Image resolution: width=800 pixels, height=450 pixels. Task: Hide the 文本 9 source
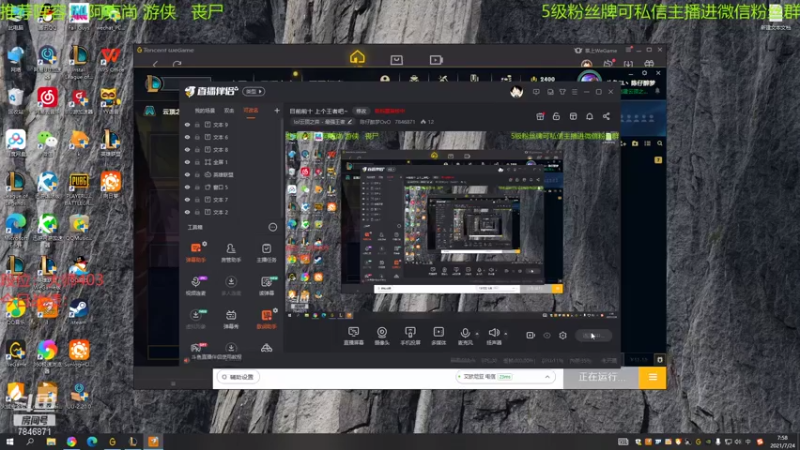click(187, 124)
